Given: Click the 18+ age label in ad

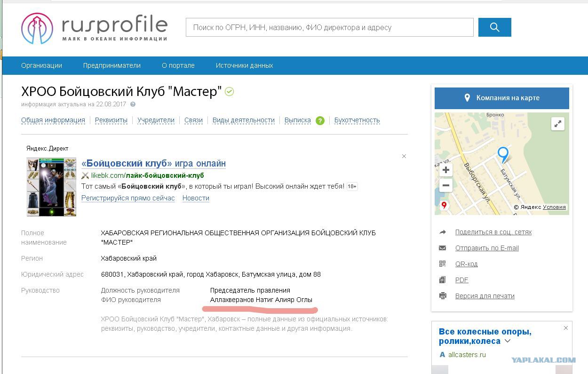Looking at the screenshot, I should [352, 186].
